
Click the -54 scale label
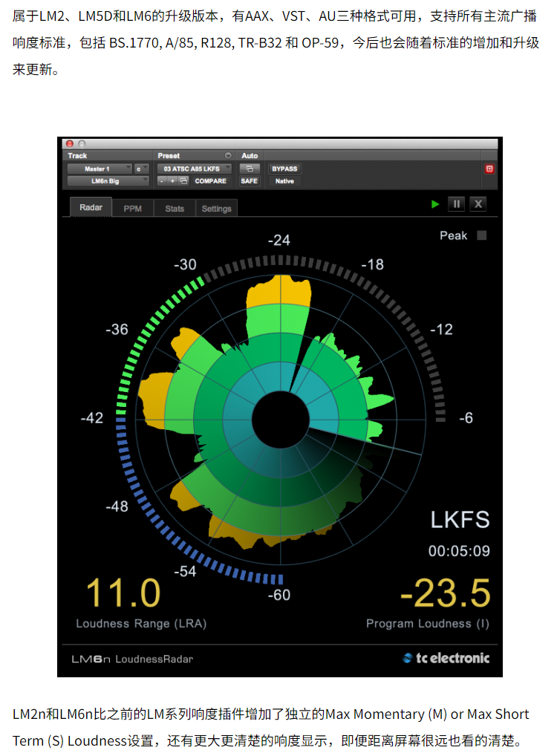(x=185, y=571)
